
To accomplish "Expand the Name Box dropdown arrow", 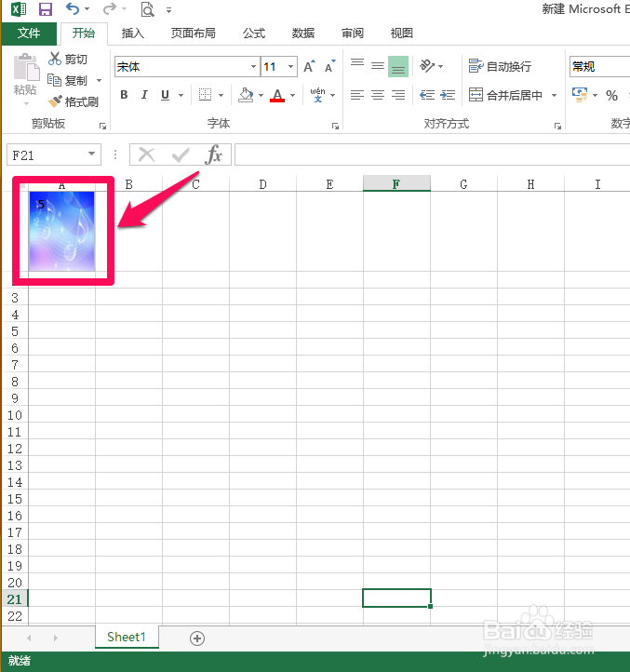I will point(91,154).
